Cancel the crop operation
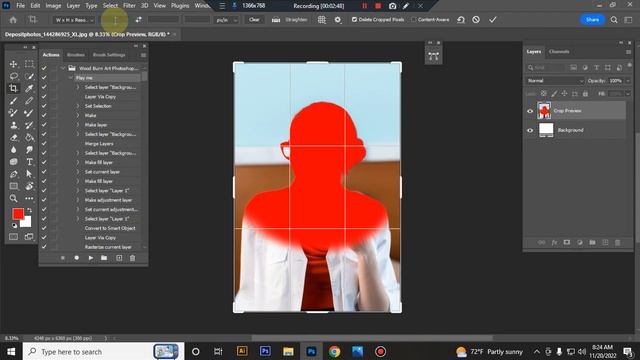This screenshot has height=360, width=640. point(476,20)
